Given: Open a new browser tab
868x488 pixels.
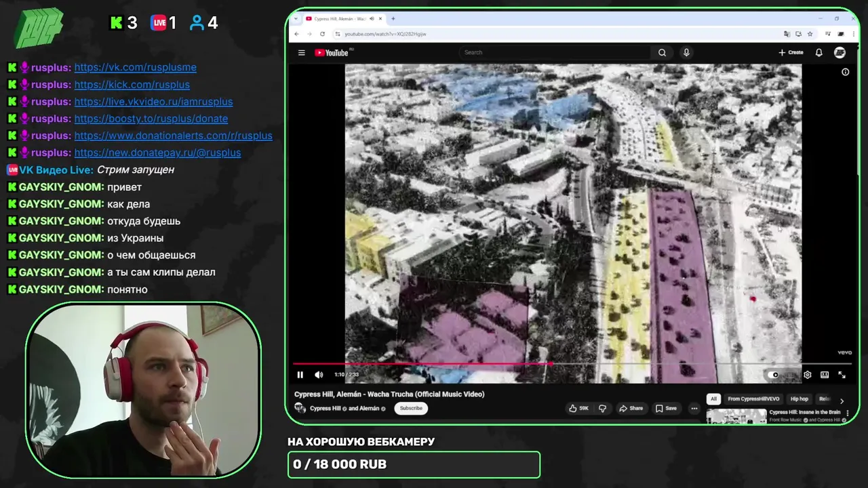Looking at the screenshot, I should (393, 18).
